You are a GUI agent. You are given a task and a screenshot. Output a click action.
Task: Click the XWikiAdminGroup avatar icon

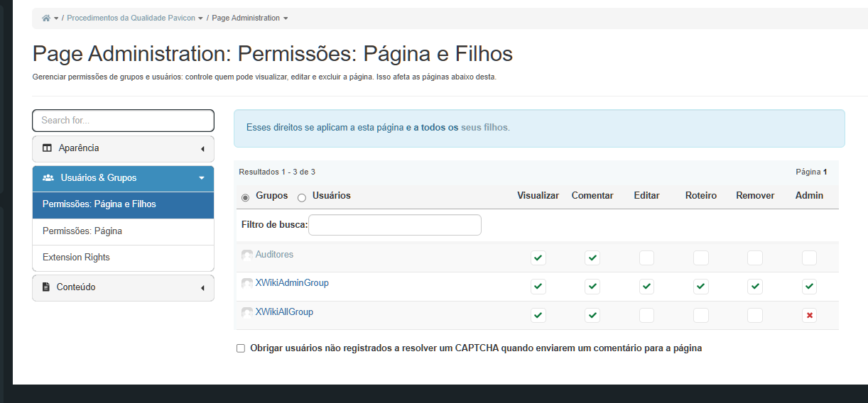tap(247, 283)
